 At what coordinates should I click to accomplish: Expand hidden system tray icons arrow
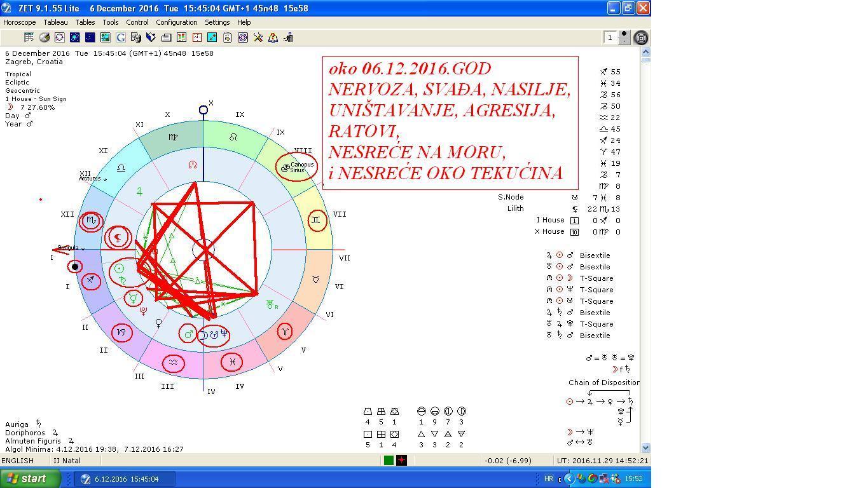(569, 478)
